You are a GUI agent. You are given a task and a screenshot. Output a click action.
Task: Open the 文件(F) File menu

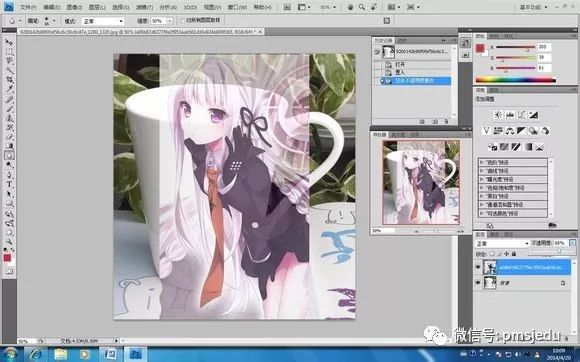point(28,7)
